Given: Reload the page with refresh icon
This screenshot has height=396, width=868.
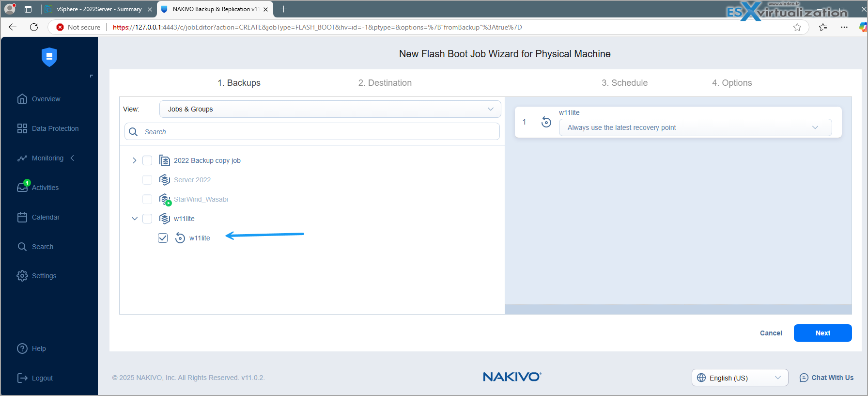Looking at the screenshot, I should pyautogui.click(x=34, y=27).
